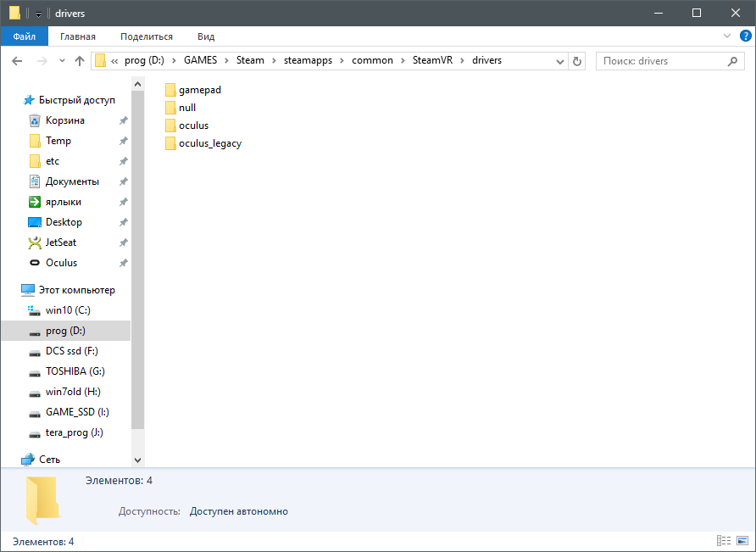Select the TOSHIBA (G:) drive
756x552 pixels.
coord(75,371)
